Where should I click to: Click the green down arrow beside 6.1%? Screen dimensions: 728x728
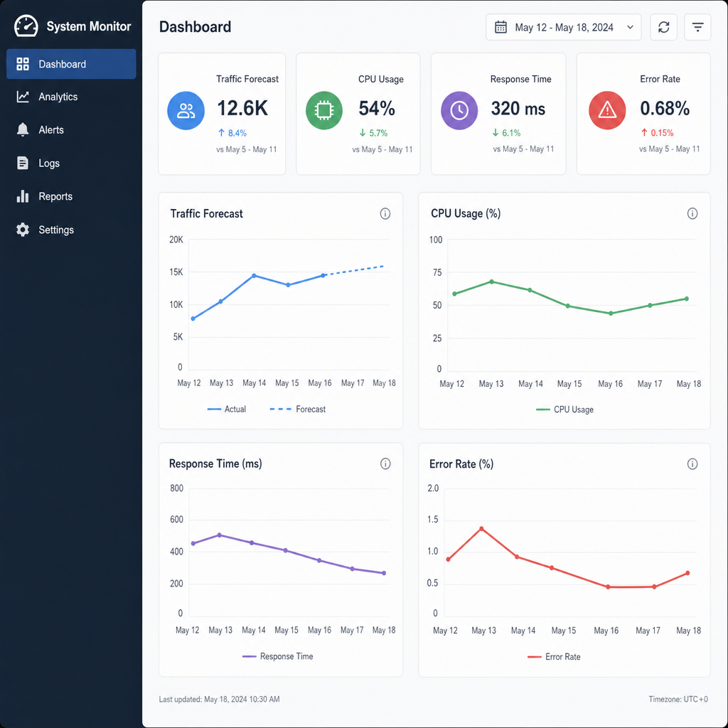[496, 133]
